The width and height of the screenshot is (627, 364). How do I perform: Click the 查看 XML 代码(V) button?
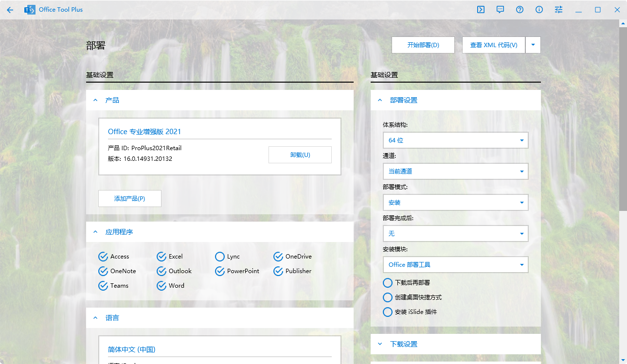pos(494,45)
